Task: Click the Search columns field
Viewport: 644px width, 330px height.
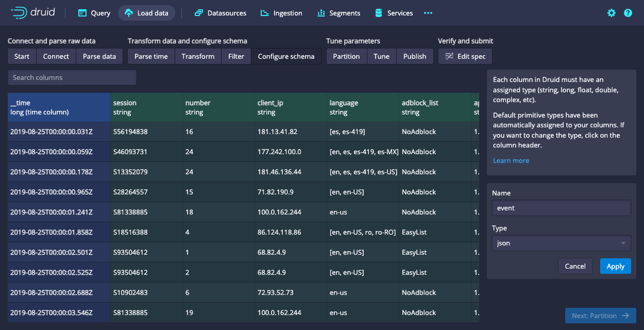Action: (72, 77)
